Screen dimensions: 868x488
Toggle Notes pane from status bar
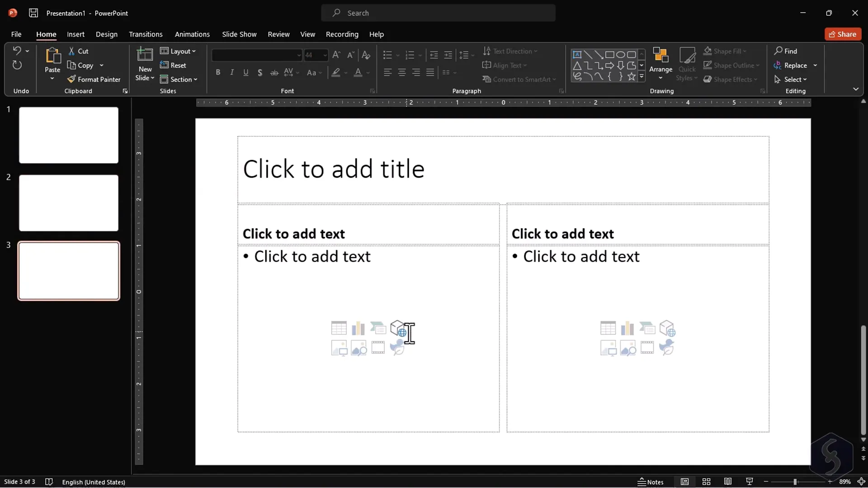click(651, 482)
